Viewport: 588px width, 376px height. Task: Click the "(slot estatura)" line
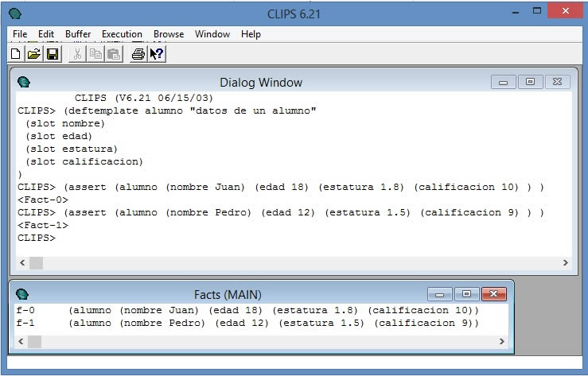pyautogui.click(x=72, y=149)
